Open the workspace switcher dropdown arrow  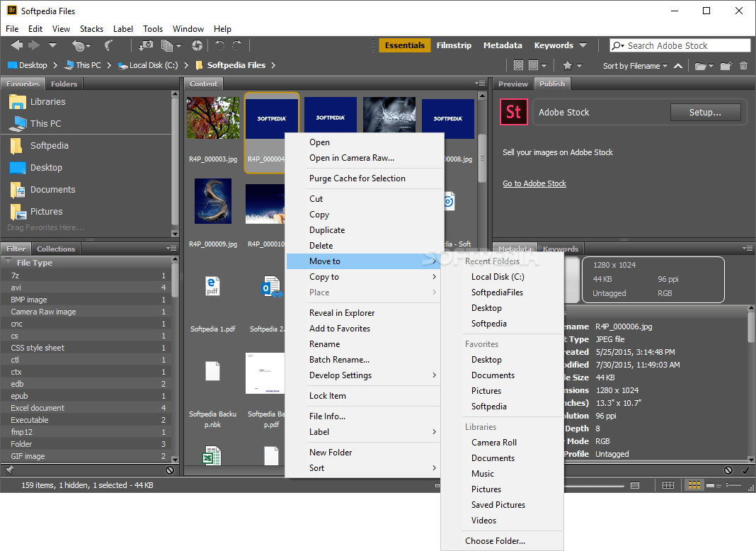point(583,45)
